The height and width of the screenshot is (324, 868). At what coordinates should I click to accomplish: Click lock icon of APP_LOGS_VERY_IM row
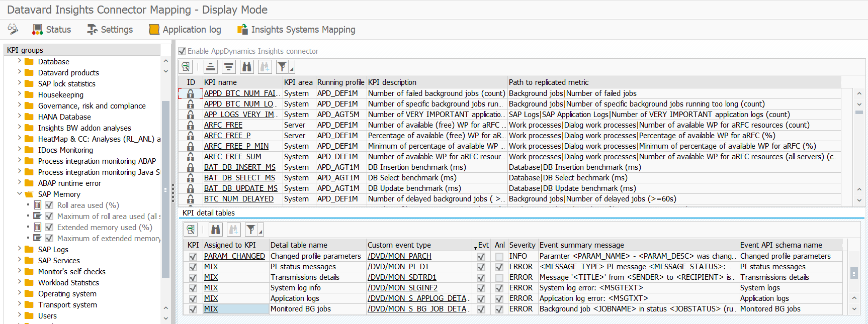click(x=191, y=115)
